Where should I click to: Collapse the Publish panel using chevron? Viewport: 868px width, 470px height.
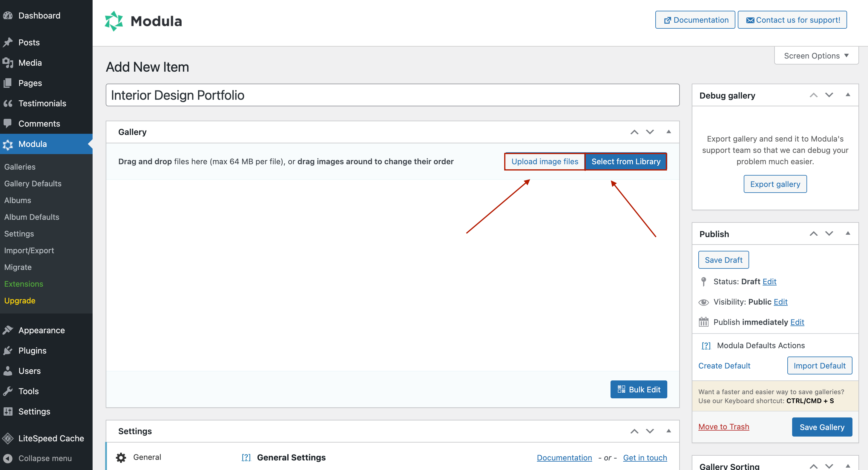(x=846, y=234)
